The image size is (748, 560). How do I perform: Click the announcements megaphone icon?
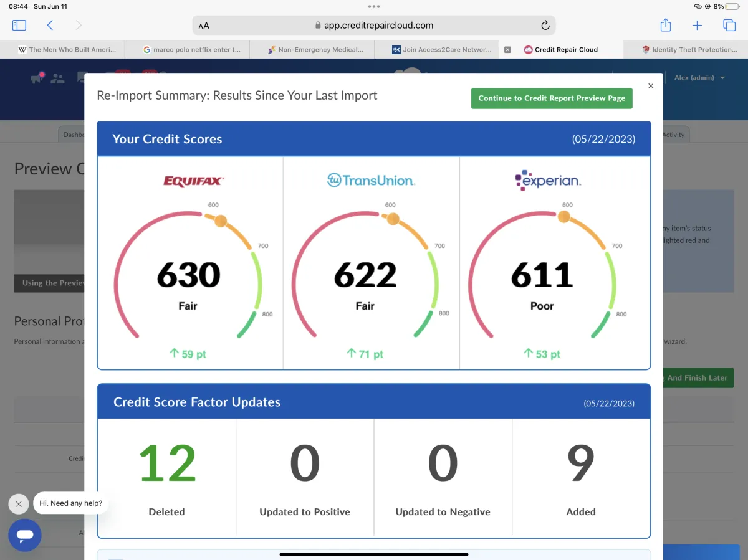[37, 78]
